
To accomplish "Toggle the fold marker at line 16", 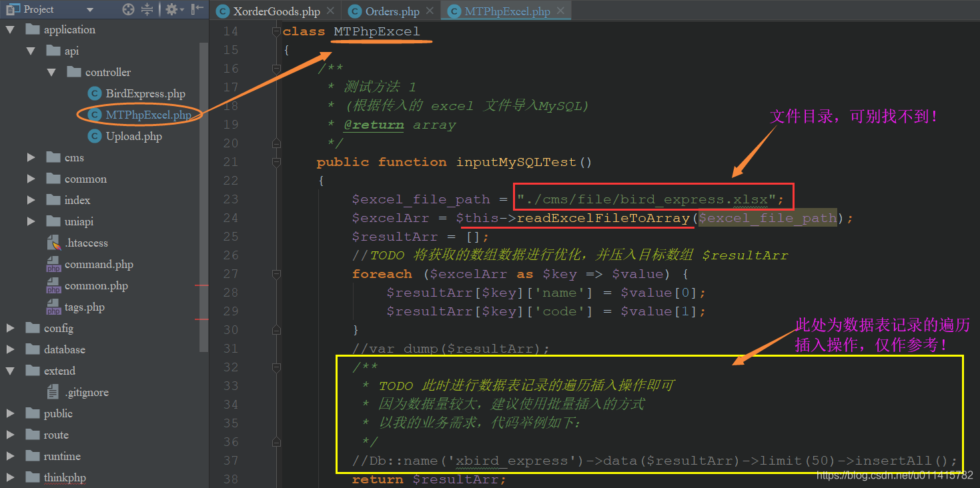I will click(x=276, y=69).
